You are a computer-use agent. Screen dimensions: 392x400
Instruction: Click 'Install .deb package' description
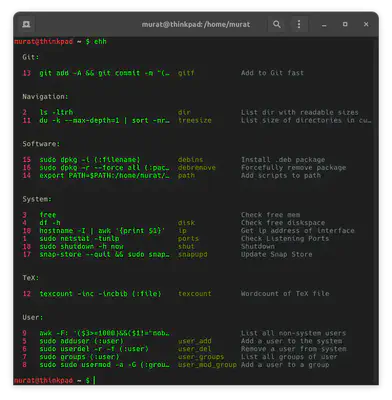pyautogui.click(x=283, y=160)
